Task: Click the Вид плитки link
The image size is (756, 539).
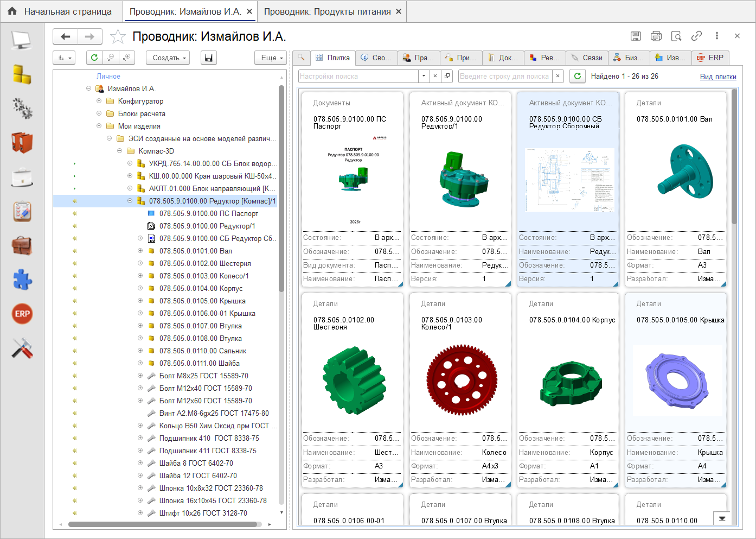Action: click(718, 77)
